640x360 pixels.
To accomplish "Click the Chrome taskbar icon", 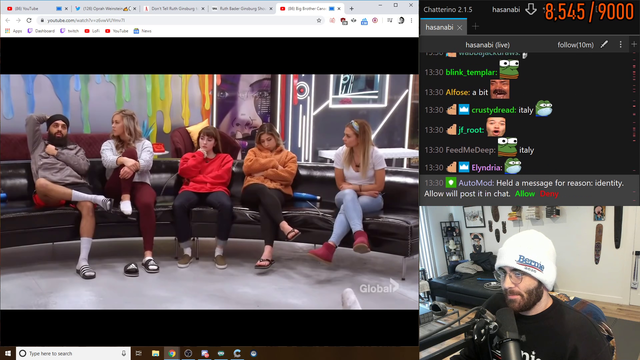I will coord(172,353).
